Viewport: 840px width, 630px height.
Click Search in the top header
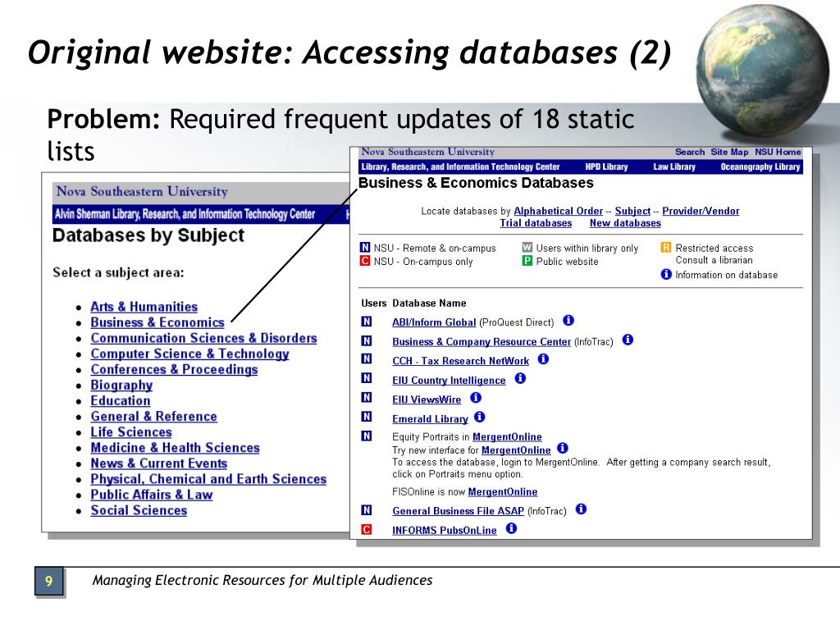pyautogui.click(x=690, y=152)
